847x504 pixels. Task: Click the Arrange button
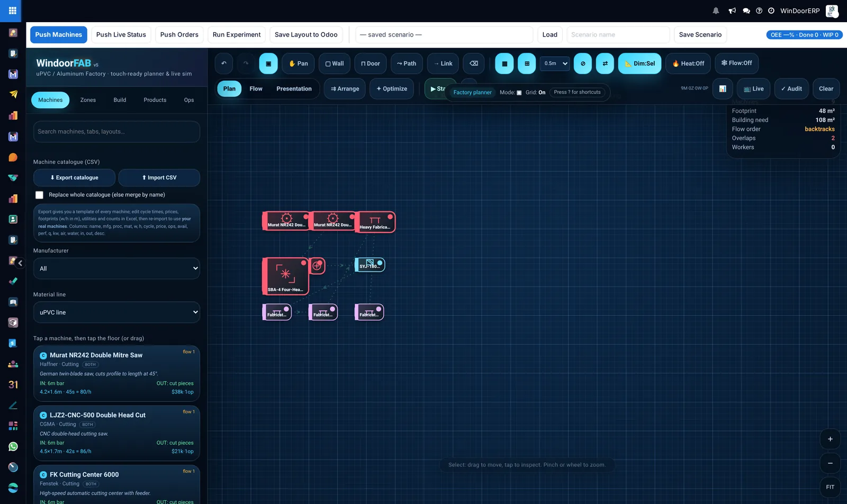pyautogui.click(x=345, y=88)
